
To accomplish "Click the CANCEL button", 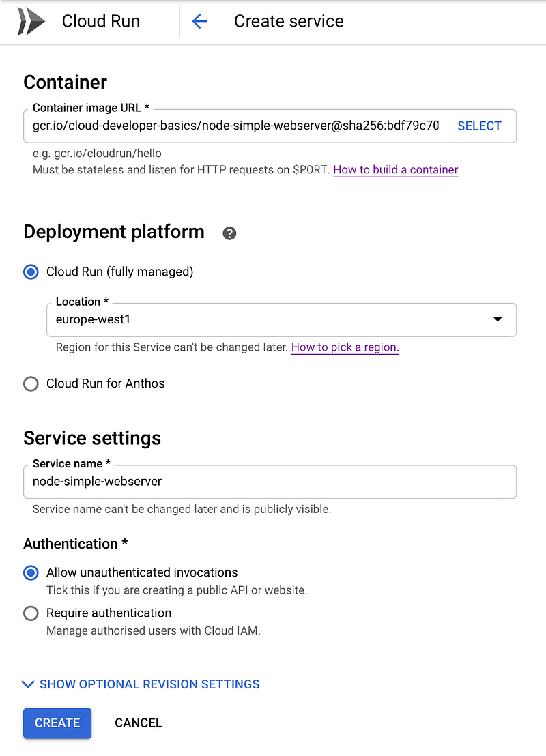I will pyautogui.click(x=139, y=723).
